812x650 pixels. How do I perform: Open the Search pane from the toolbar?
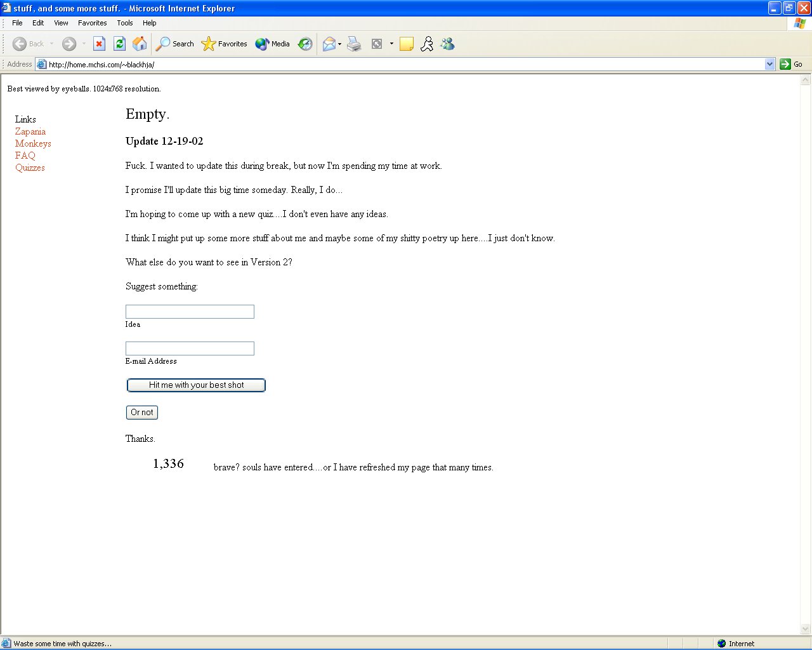pyautogui.click(x=175, y=44)
